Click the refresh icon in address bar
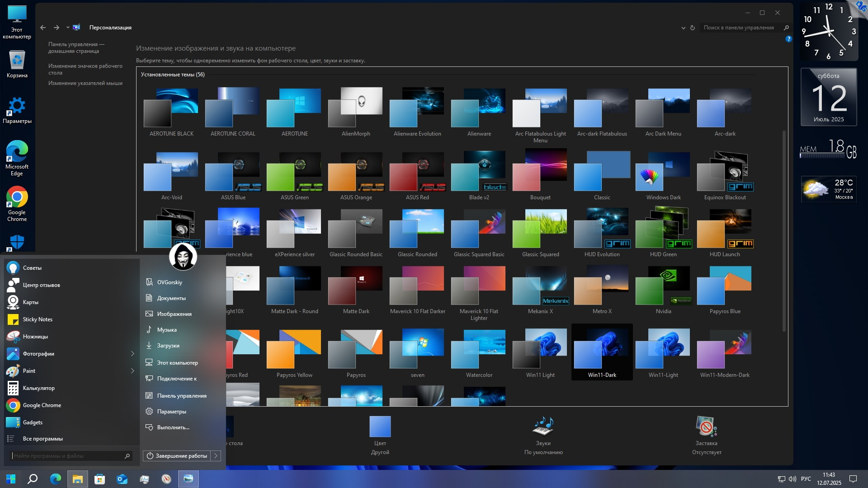Screen dimensions: 868x488 point(692,28)
